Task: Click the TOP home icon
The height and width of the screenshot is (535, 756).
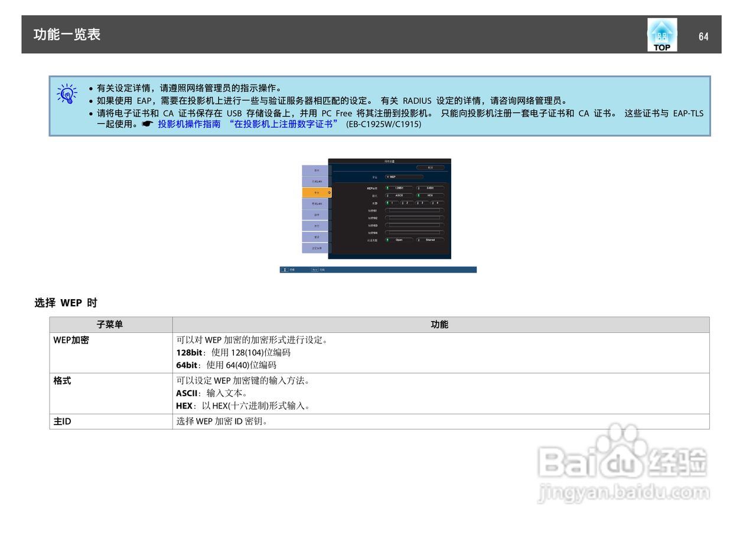Action: pyautogui.click(x=661, y=34)
